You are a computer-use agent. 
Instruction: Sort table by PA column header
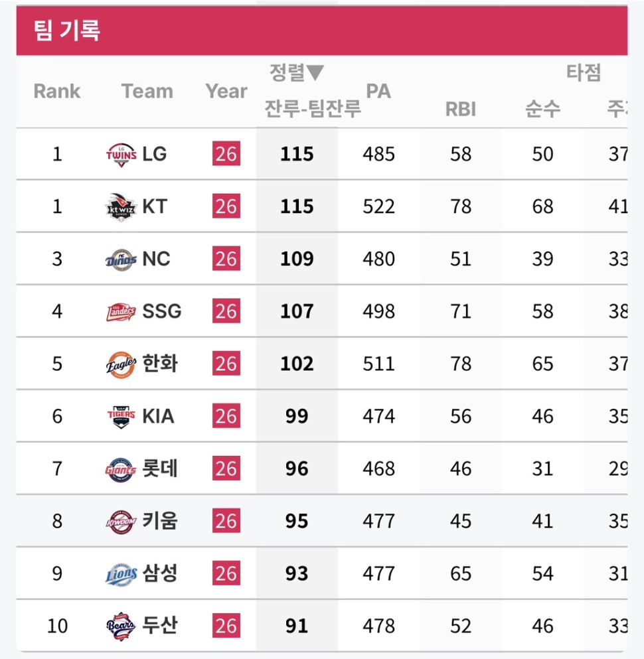tap(378, 91)
